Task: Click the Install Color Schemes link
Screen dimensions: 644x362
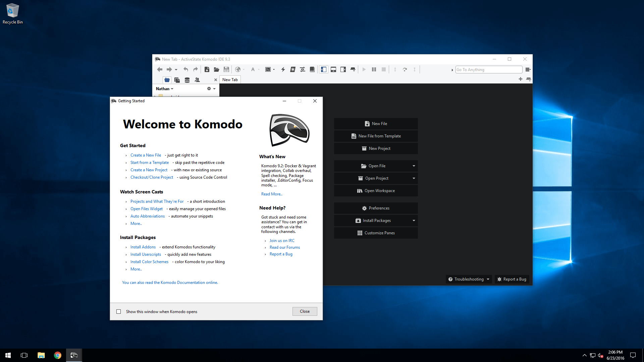Action: (149, 262)
